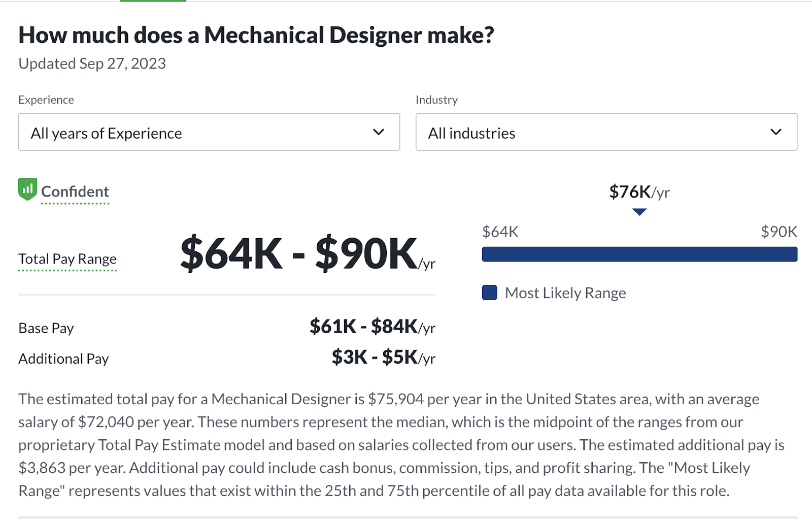The height and width of the screenshot is (519, 812).
Task: Click the Base Pay label
Action: [46, 329]
